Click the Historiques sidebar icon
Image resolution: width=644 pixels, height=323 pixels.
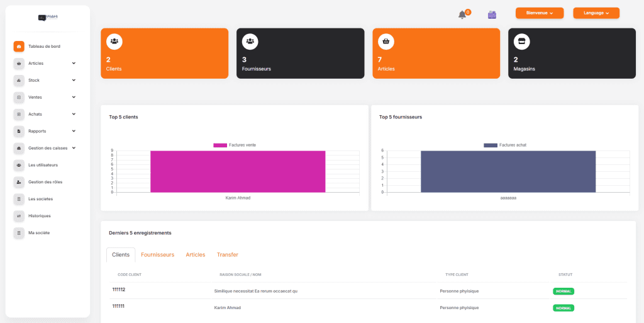(x=19, y=216)
